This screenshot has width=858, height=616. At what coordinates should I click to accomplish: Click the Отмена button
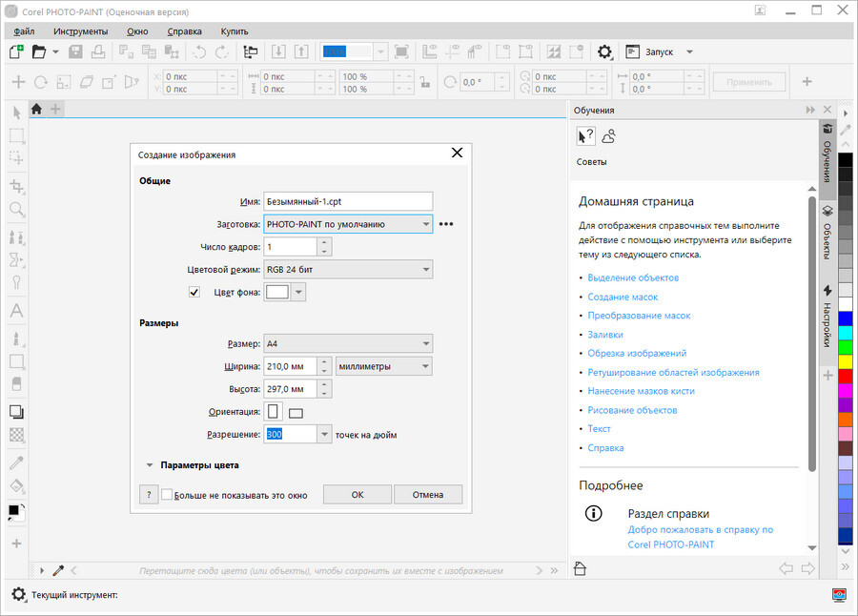pyautogui.click(x=428, y=495)
